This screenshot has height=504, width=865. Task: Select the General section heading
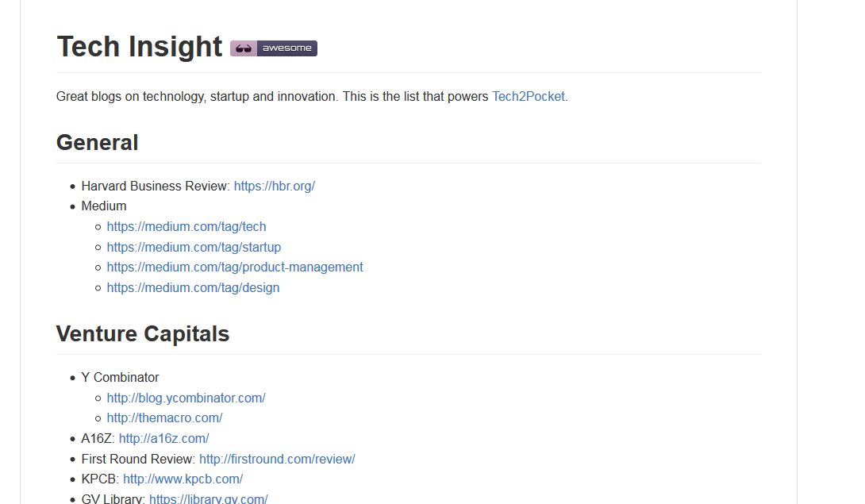97,143
